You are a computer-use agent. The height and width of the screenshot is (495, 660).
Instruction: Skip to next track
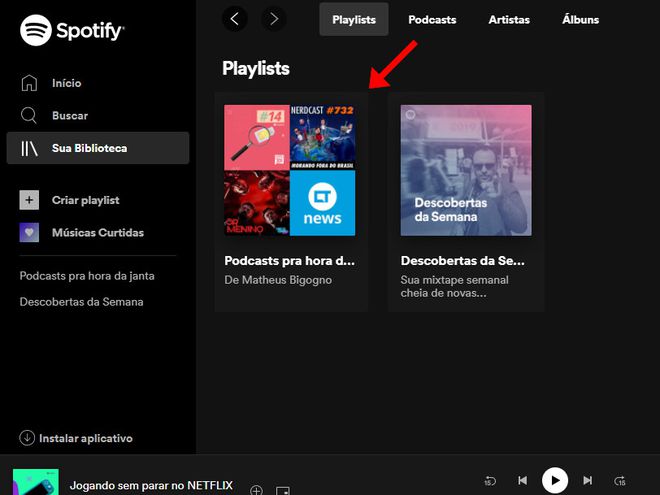[x=588, y=480]
